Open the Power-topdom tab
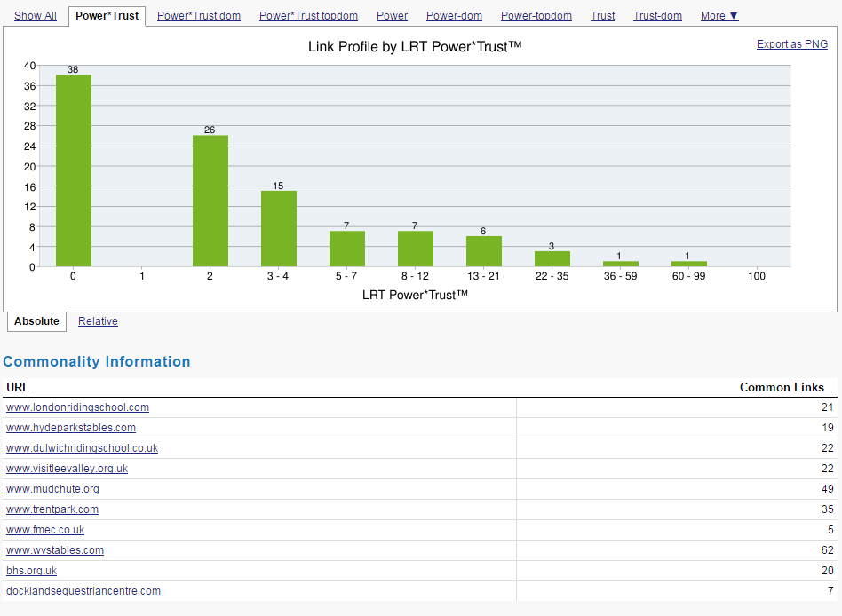 536,16
